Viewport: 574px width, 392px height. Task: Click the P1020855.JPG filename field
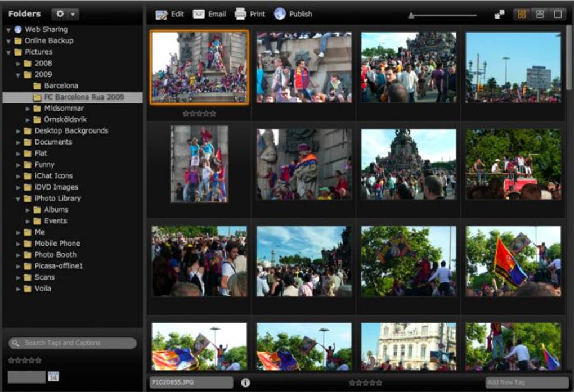click(191, 382)
